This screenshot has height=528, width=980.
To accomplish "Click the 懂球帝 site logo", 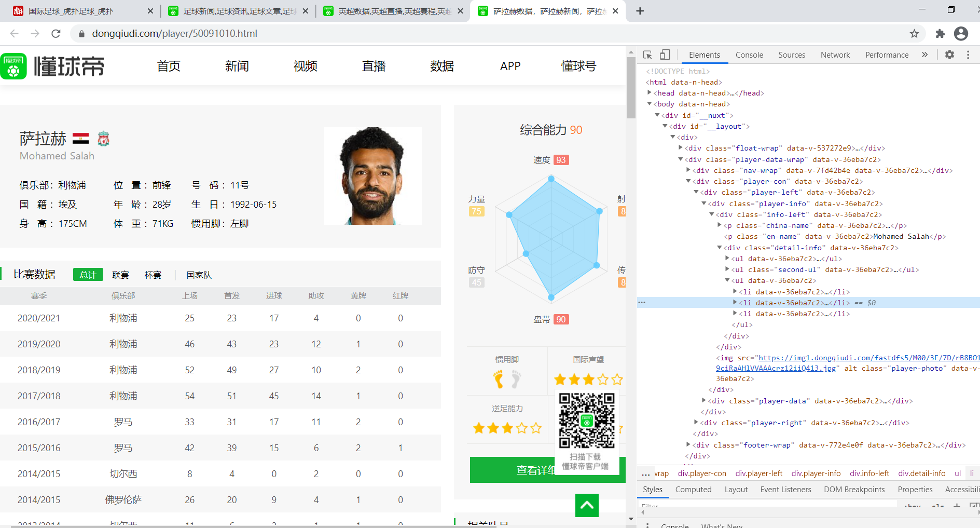I will pyautogui.click(x=52, y=66).
